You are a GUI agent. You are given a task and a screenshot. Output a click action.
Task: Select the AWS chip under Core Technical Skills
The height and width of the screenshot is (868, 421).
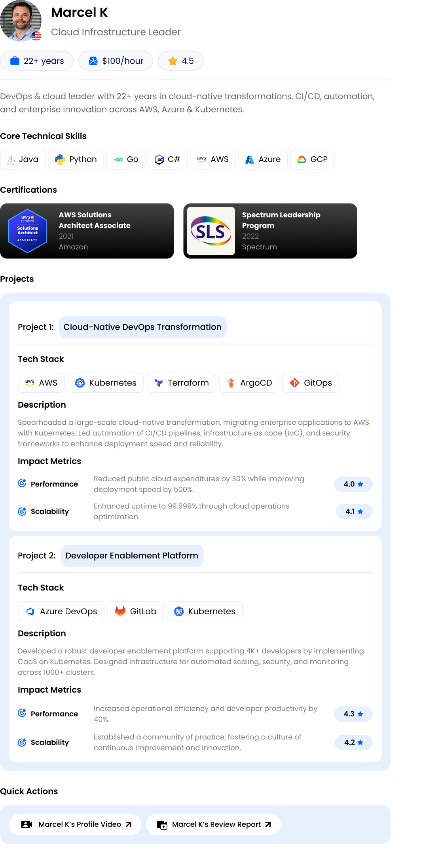213,160
